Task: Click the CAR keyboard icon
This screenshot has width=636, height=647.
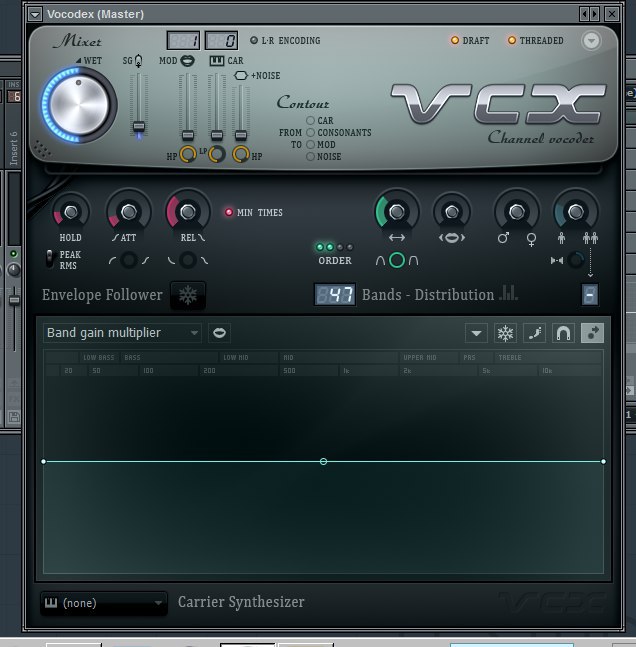Action: [217, 61]
